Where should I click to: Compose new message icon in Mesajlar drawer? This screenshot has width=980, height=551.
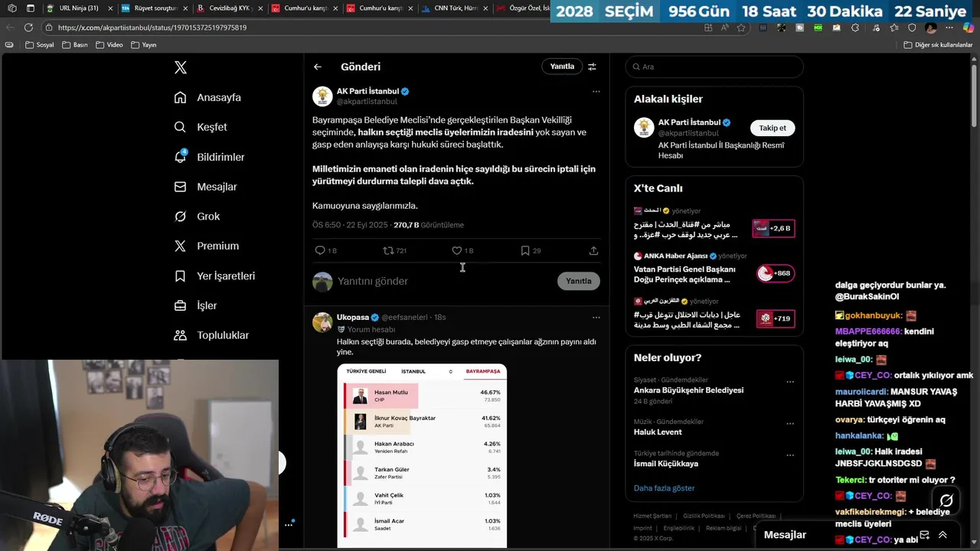[x=924, y=535]
